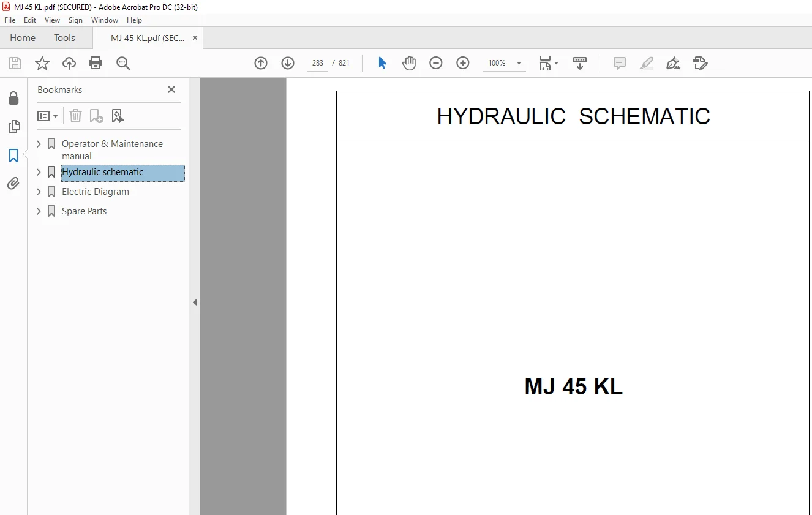Open the Attachments panel paperclip
Screen dimensions: 812x515
click(x=13, y=183)
